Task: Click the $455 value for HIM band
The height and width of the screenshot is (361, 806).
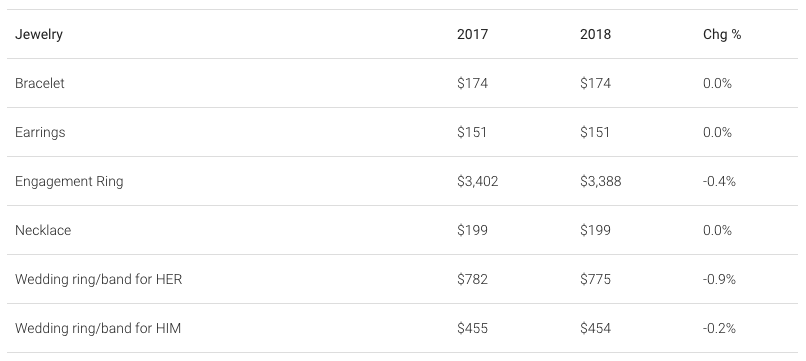Action: pos(472,328)
